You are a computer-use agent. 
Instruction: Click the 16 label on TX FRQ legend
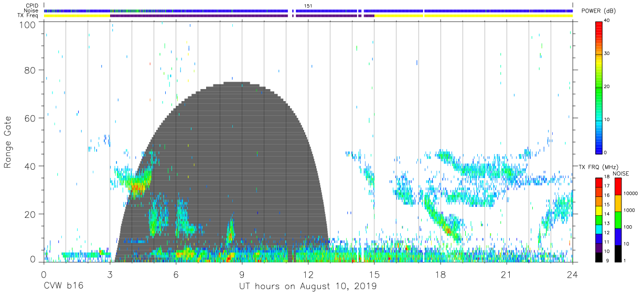coord(607,195)
